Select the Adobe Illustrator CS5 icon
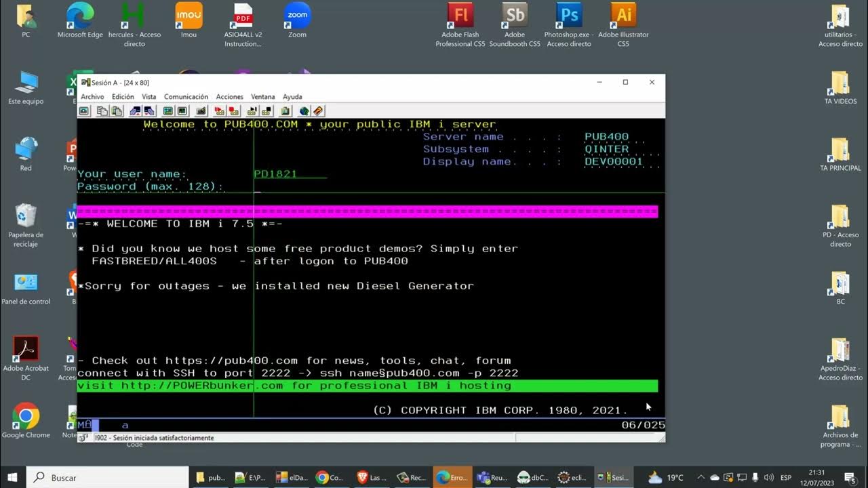The height and width of the screenshot is (488, 868). click(623, 25)
